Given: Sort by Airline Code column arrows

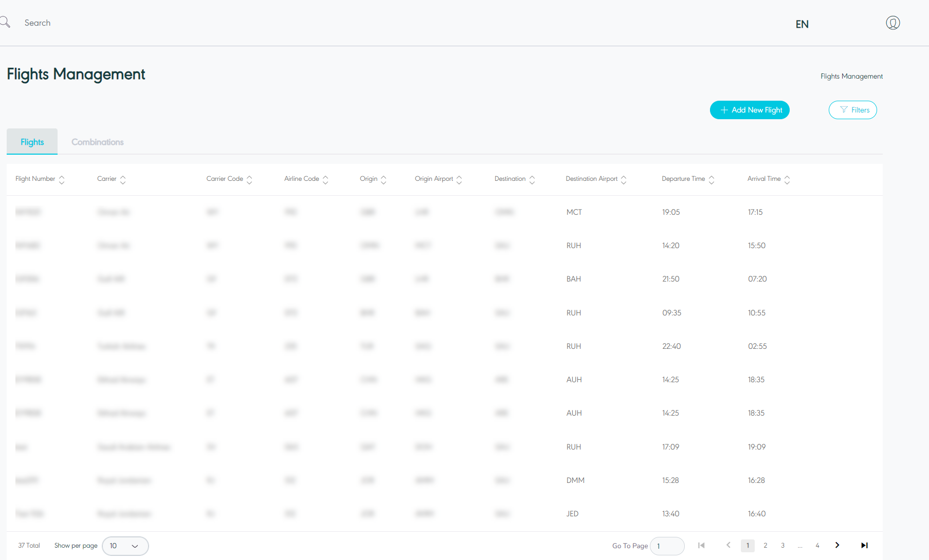Looking at the screenshot, I should click(325, 179).
